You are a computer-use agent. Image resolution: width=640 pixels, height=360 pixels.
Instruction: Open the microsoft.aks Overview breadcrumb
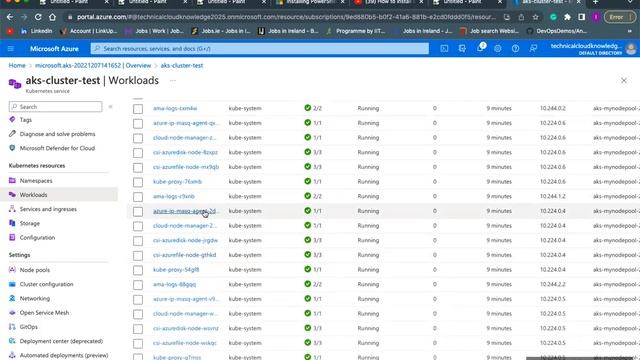93,65
